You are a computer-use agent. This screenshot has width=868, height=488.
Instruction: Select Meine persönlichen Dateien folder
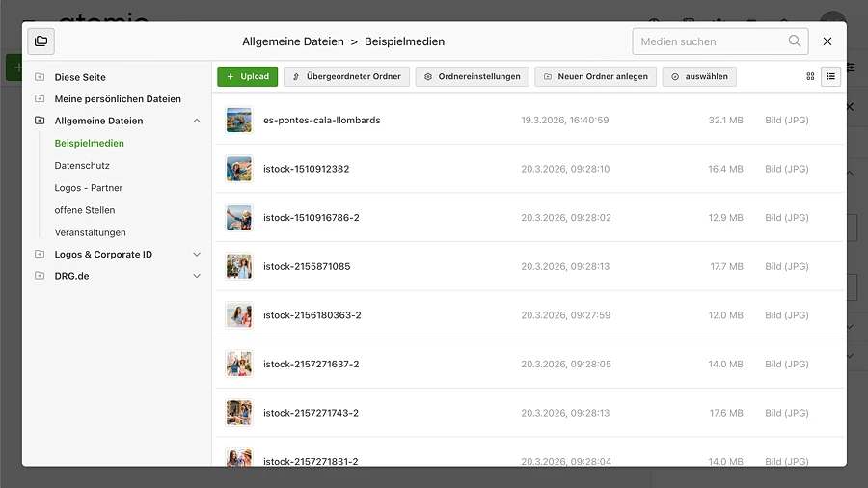(x=118, y=99)
